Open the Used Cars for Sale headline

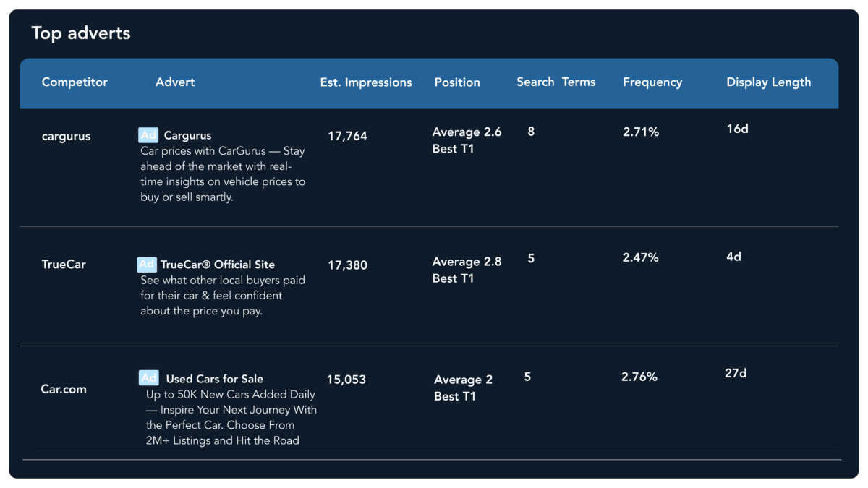tap(214, 379)
